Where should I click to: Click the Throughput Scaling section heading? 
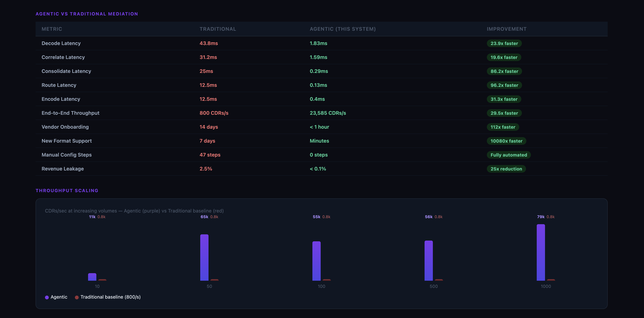tap(67, 191)
